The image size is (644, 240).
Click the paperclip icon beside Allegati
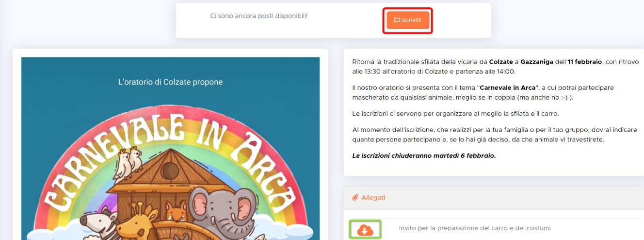354,198
